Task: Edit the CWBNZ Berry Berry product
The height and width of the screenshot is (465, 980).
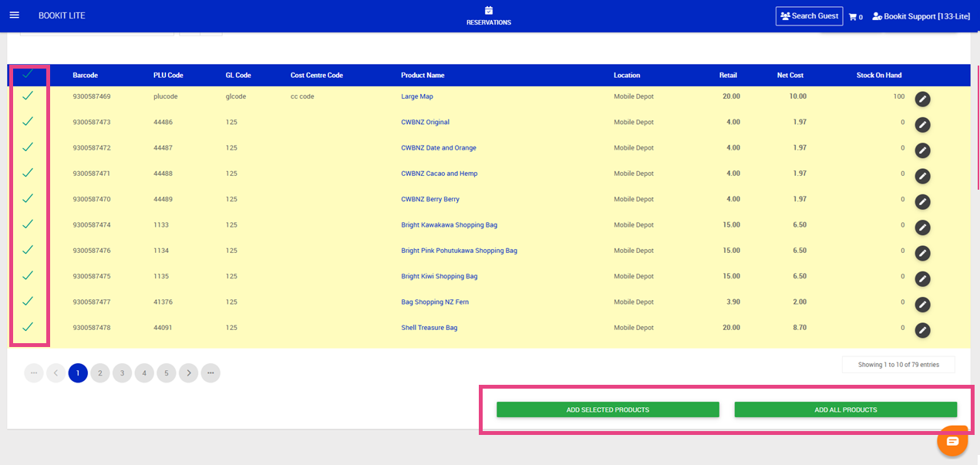Action: [x=922, y=202]
